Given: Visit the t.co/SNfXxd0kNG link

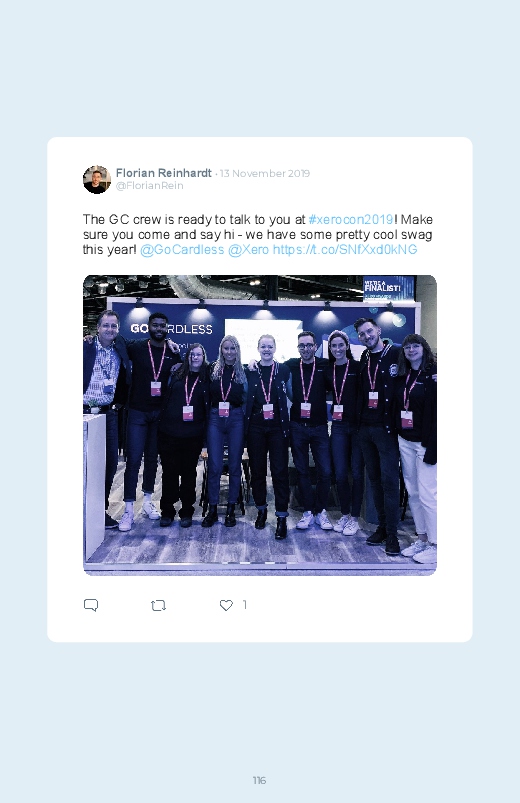Looking at the screenshot, I should pos(345,249).
